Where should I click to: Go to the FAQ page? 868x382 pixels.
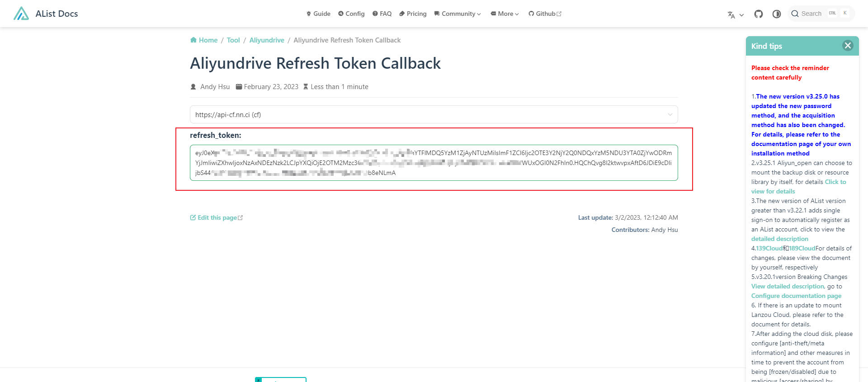pyautogui.click(x=382, y=14)
